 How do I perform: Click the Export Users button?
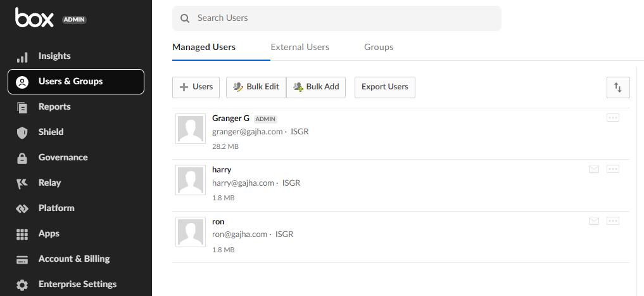click(385, 87)
